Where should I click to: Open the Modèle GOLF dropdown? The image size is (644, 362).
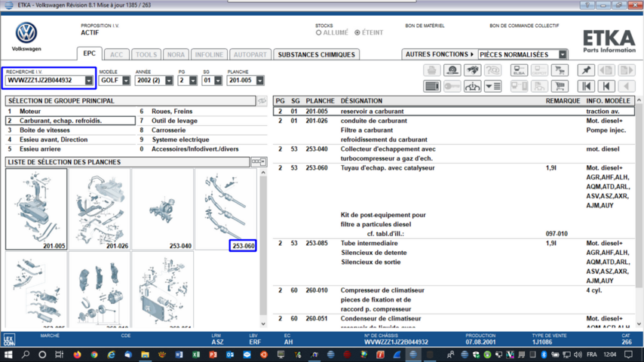pos(126,81)
